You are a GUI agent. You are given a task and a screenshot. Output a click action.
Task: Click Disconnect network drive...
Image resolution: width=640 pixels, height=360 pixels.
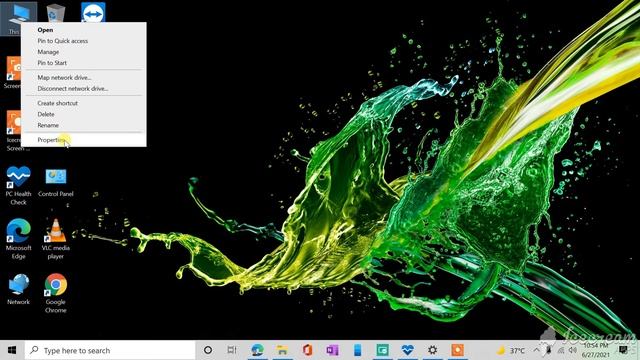click(84, 89)
